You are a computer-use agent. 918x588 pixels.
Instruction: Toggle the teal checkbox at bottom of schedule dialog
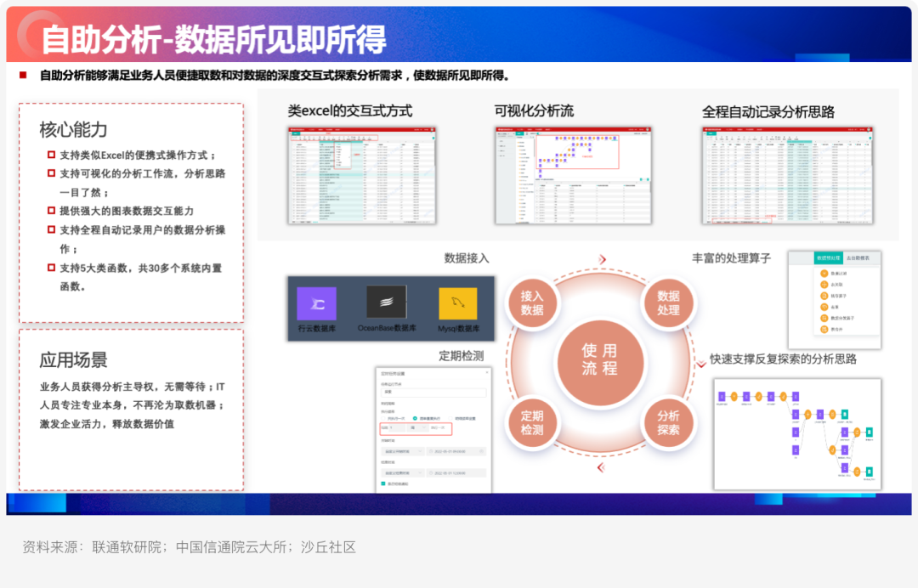(x=382, y=483)
